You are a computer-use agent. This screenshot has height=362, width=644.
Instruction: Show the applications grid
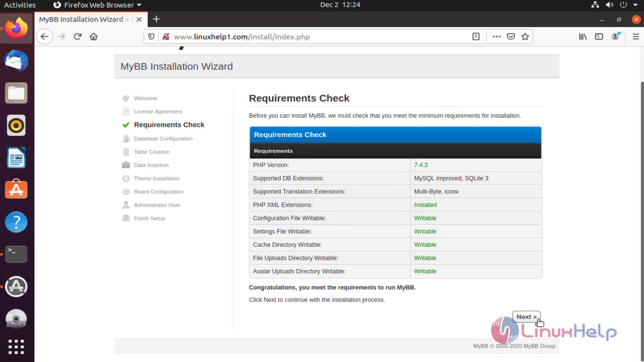click(17, 347)
